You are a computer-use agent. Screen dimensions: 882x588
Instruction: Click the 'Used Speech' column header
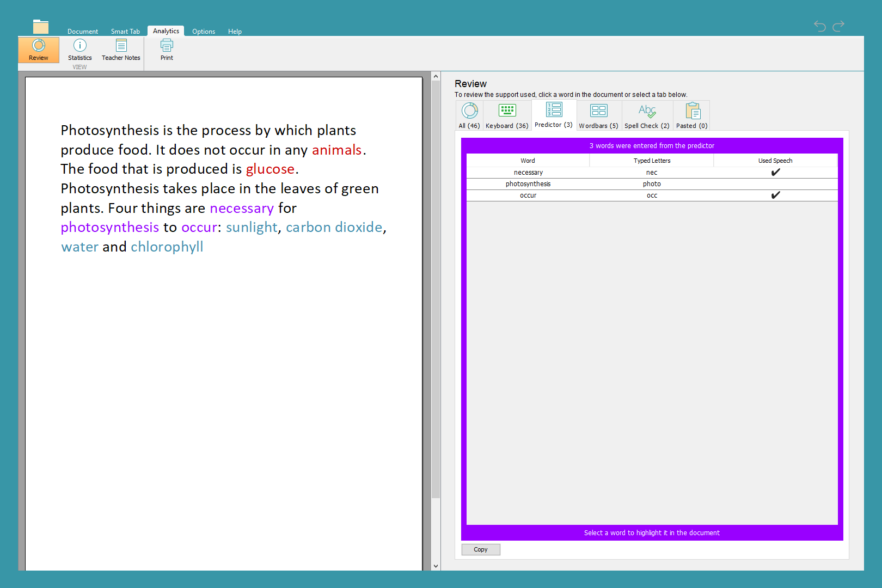point(775,161)
